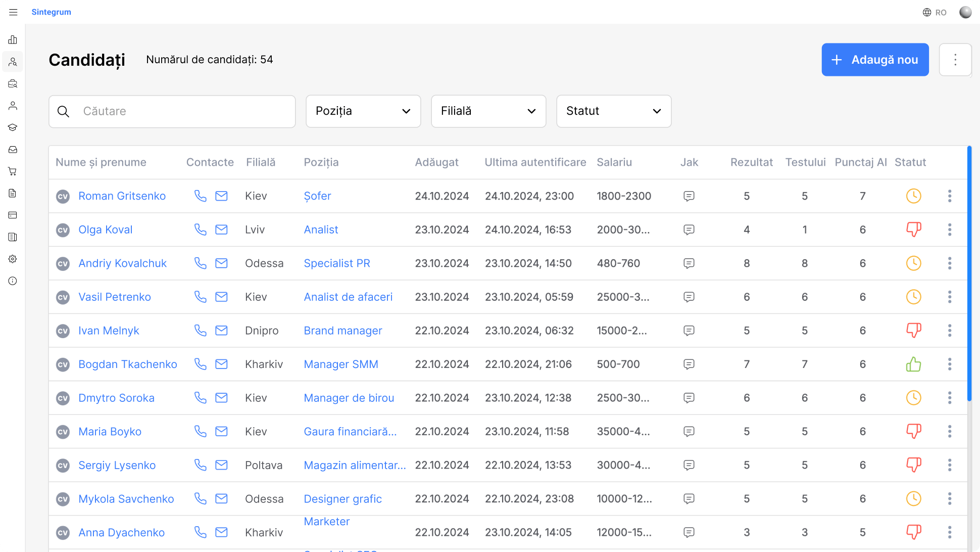The height and width of the screenshot is (552, 980).
Task: Open the more options menu beside Adaugă nou
Action: (x=955, y=60)
